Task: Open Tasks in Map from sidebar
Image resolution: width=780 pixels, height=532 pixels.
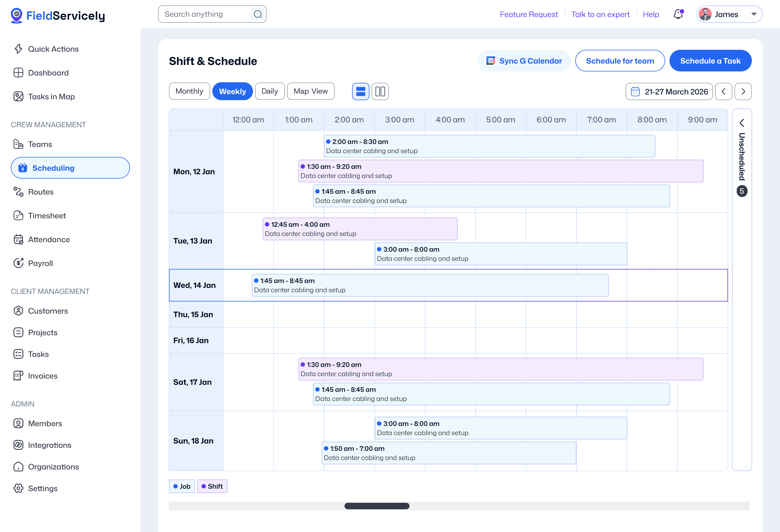Action: (x=51, y=97)
